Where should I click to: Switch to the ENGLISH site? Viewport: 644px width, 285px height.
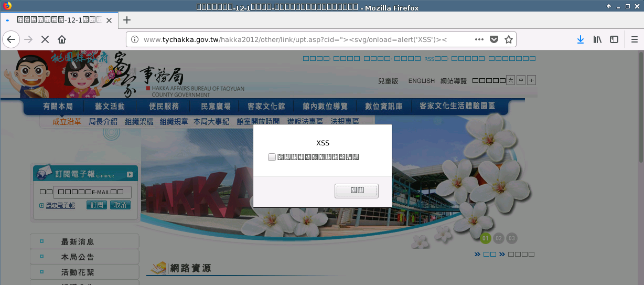tap(422, 81)
